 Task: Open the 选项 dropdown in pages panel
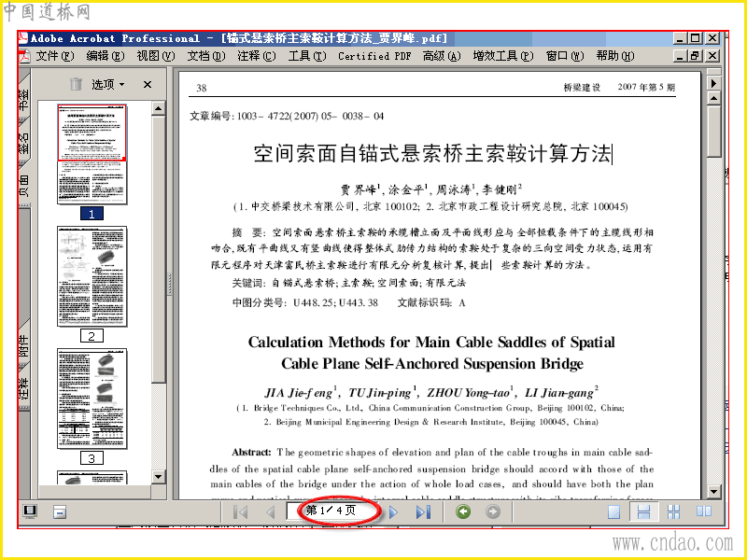[108, 85]
